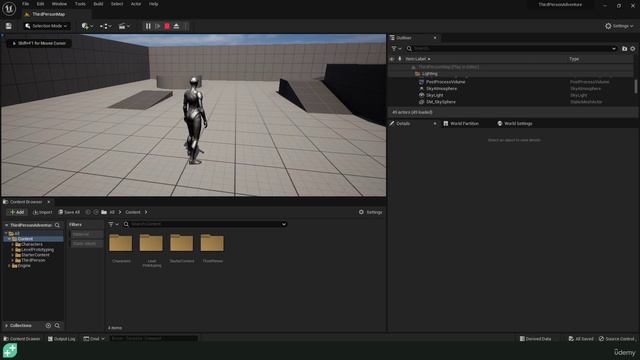640x360 pixels.
Task: Select the StarterContent folder in tree
Action: 35,255
